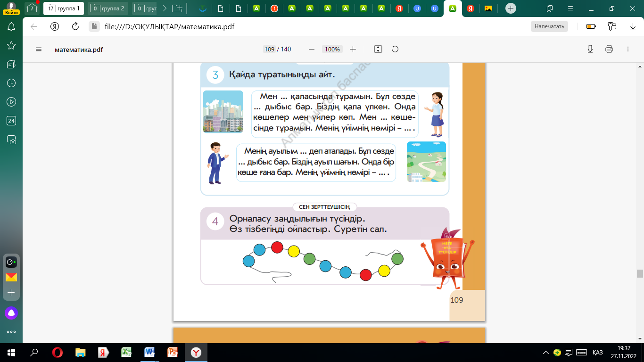The height and width of the screenshot is (362, 644).
Task: Open Yandex home via the Я button
Action: coord(55,26)
